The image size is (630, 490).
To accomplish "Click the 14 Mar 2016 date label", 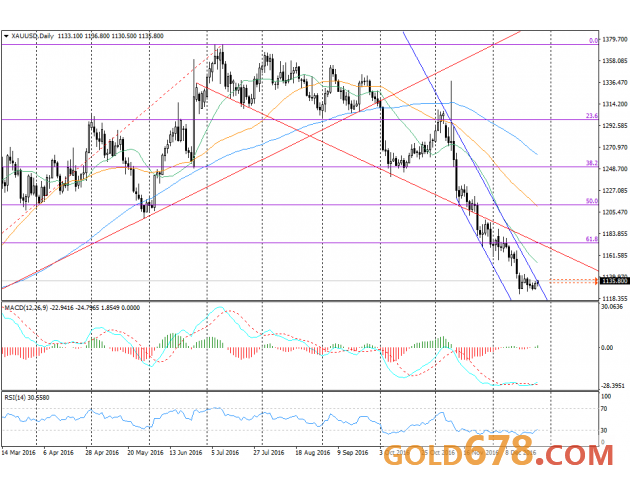I will [22, 451].
